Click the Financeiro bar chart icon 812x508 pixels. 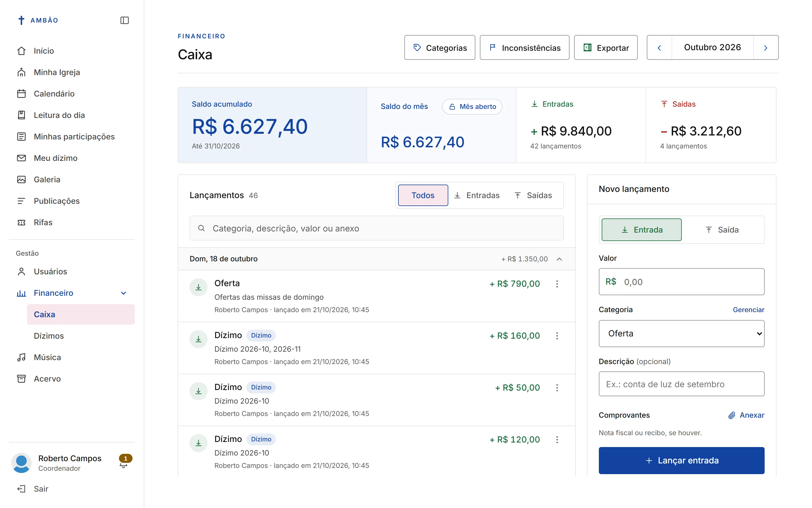coord(21,293)
